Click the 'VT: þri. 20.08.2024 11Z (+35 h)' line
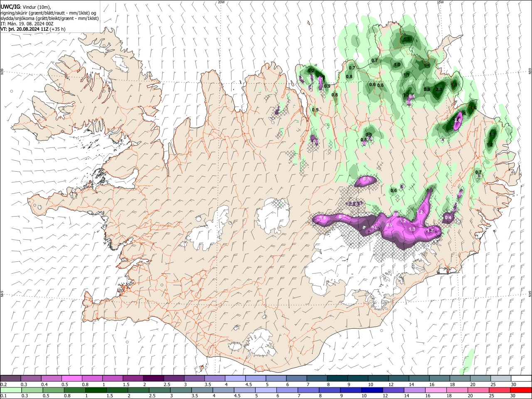The height and width of the screenshot is (399, 532). [33, 29]
